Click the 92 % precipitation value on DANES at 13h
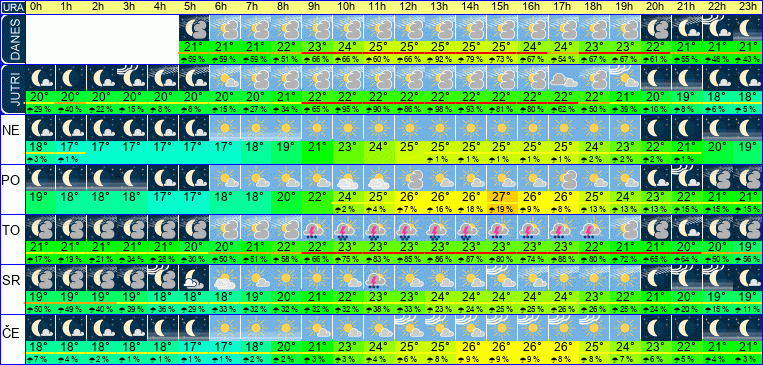This screenshot has width=763, height=365. pos(440,59)
